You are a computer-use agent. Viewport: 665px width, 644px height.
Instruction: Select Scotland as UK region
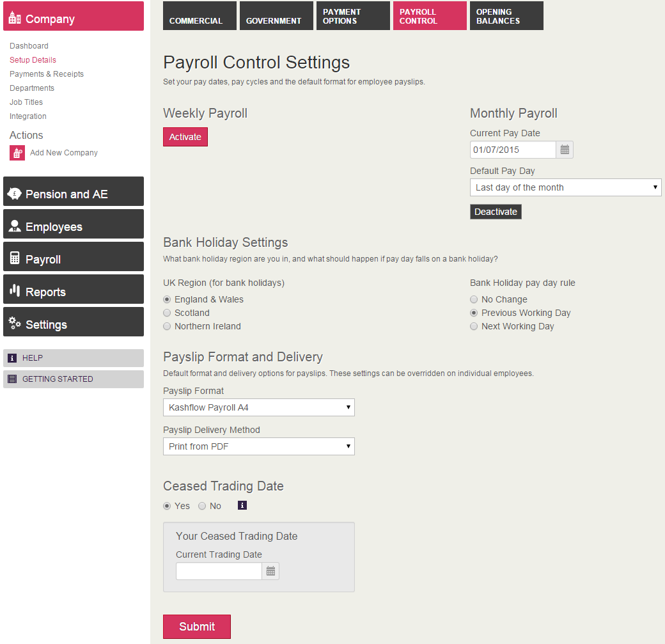pos(168,313)
